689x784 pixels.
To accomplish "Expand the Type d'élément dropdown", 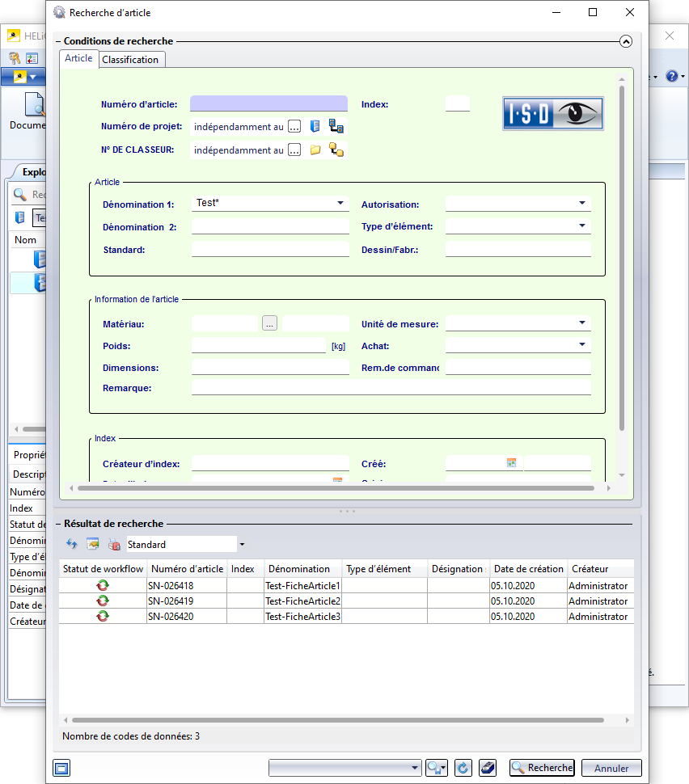I will (582, 226).
